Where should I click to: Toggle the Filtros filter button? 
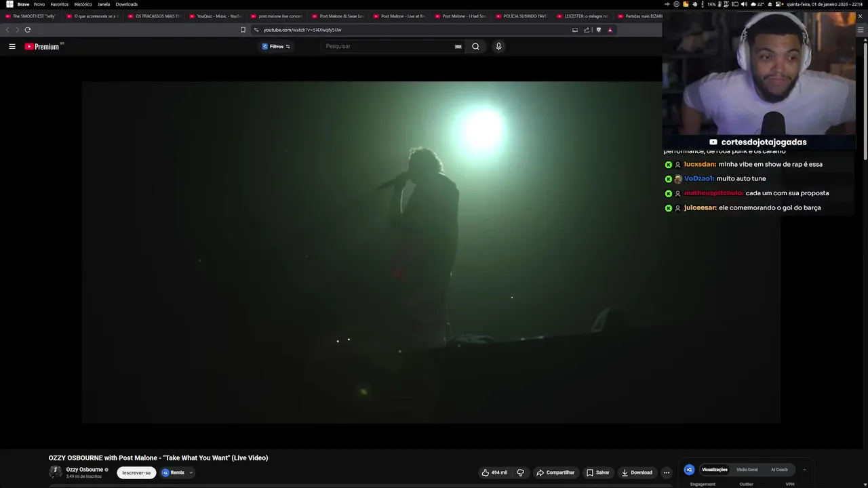coord(276,46)
